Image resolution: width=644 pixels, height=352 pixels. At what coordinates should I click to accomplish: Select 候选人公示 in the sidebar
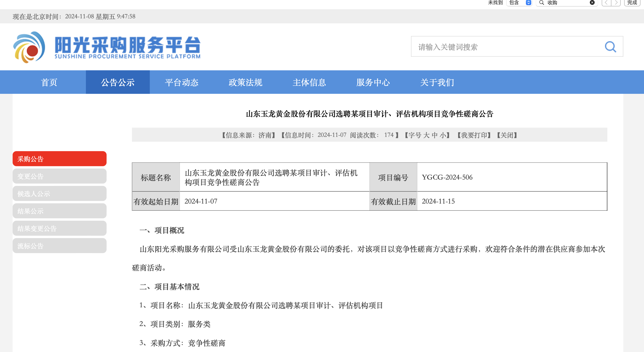[59, 193]
